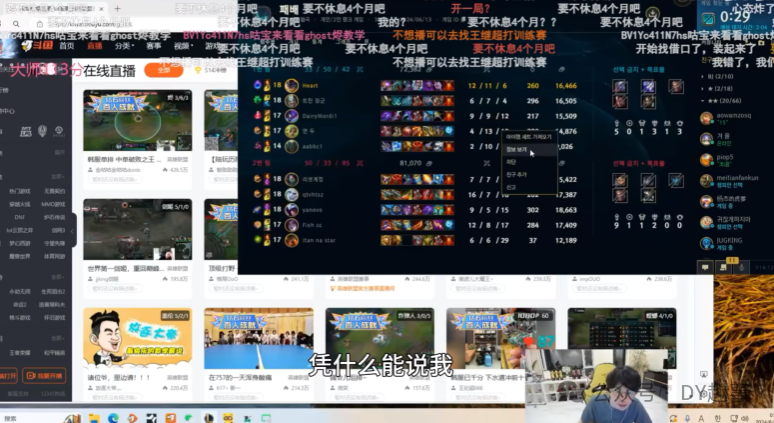Image resolution: width=774 pixels, height=423 pixels.
Task: Expand the 视频 dropdown in Douyu navigation
Action: [182, 46]
